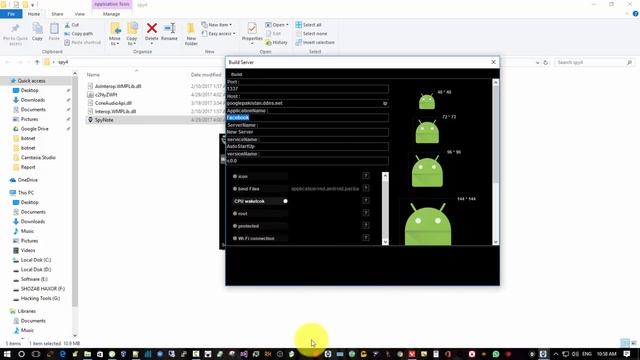
Task: Click the question mark beside the icon option
Action: pyautogui.click(x=366, y=176)
